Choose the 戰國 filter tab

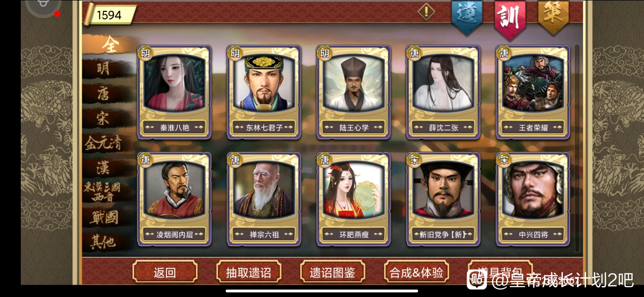click(104, 217)
